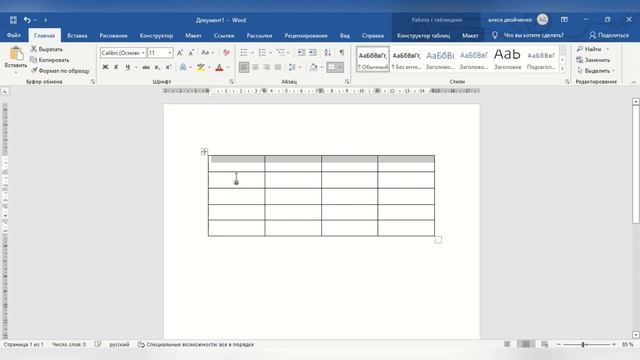640x360 pixels.
Task: Click the Replace (Заменить) button
Action: [x=593, y=60]
